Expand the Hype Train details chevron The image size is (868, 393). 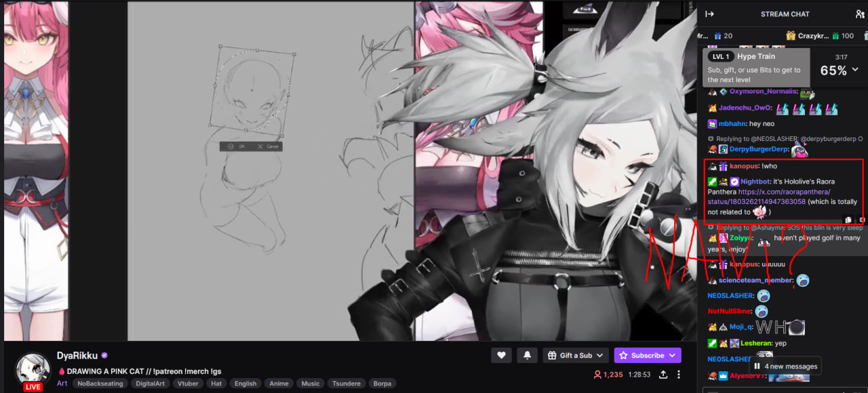point(855,70)
